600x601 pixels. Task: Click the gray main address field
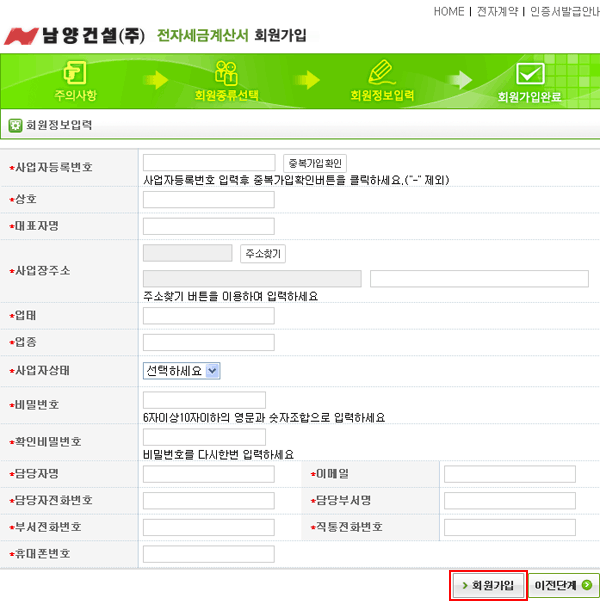[x=252, y=279]
